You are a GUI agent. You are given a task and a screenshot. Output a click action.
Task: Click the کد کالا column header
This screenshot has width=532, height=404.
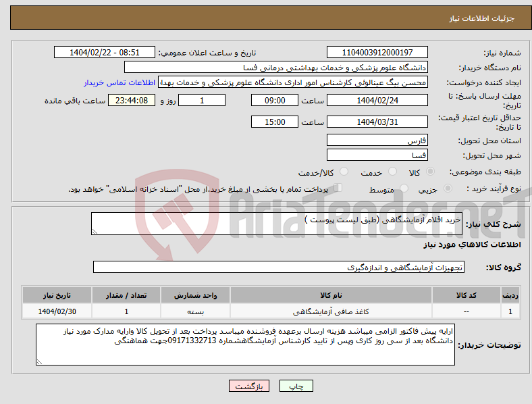[x=467, y=295]
